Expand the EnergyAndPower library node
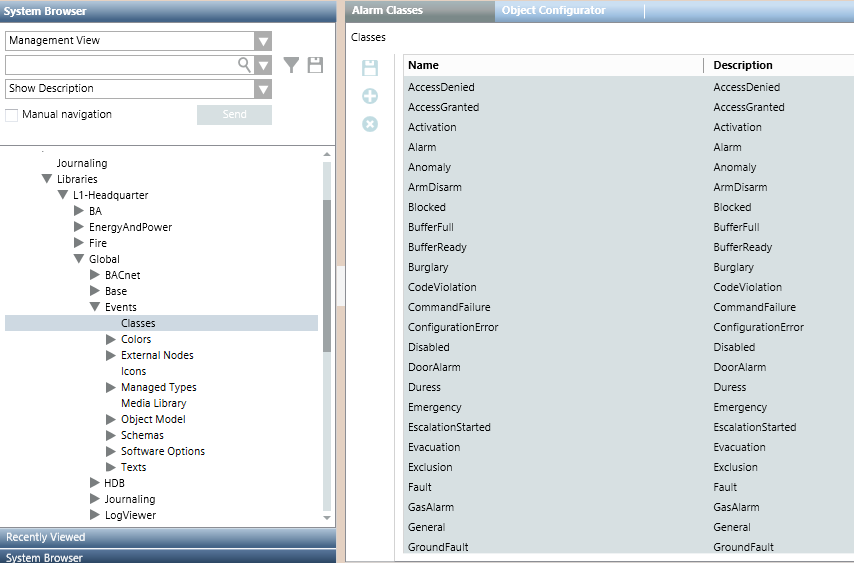This screenshot has height=563, width=854. [x=79, y=228]
